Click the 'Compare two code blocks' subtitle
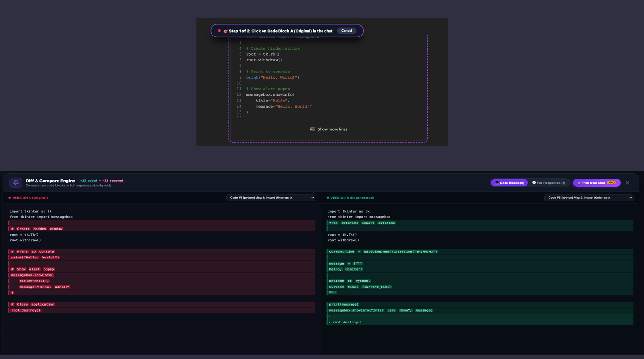The height and width of the screenshot is (359, 644). click(69, 186)
